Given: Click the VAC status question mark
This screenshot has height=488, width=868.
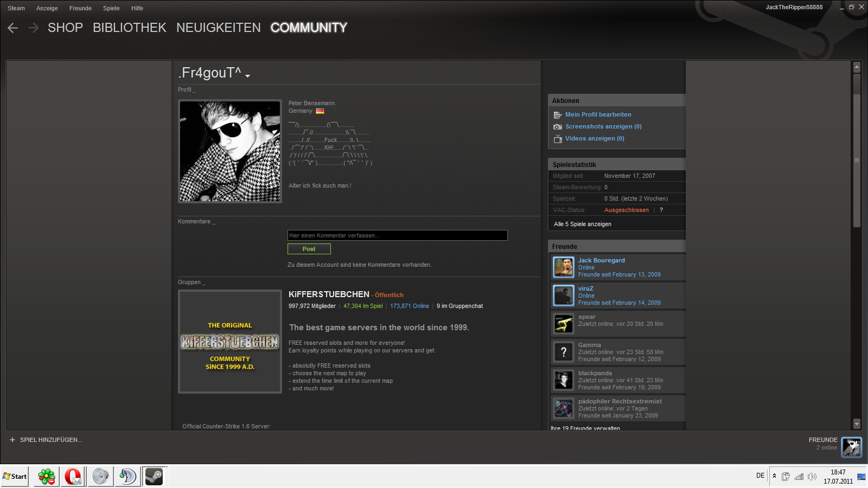Looking at the screenshot, I should (661, 210).
